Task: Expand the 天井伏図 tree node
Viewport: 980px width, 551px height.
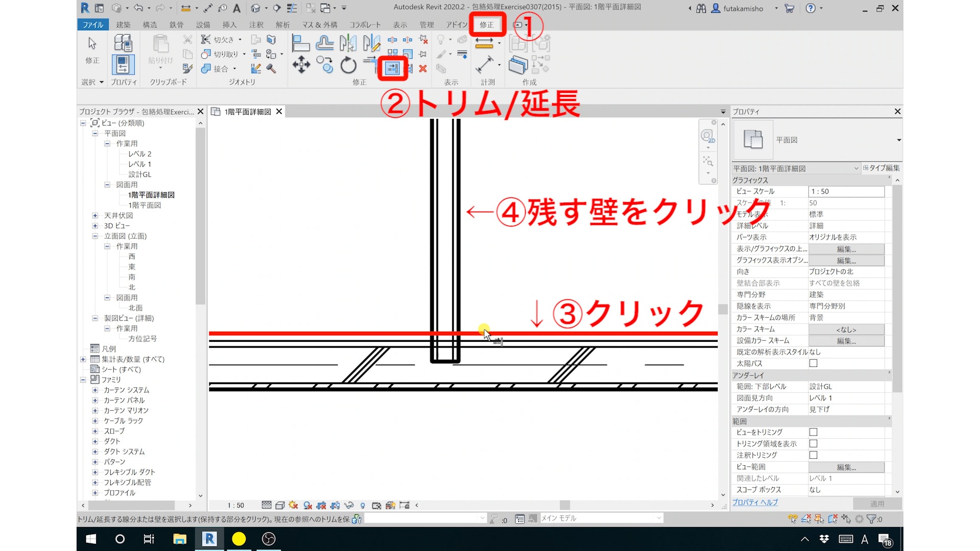Action: click(95, 215)
